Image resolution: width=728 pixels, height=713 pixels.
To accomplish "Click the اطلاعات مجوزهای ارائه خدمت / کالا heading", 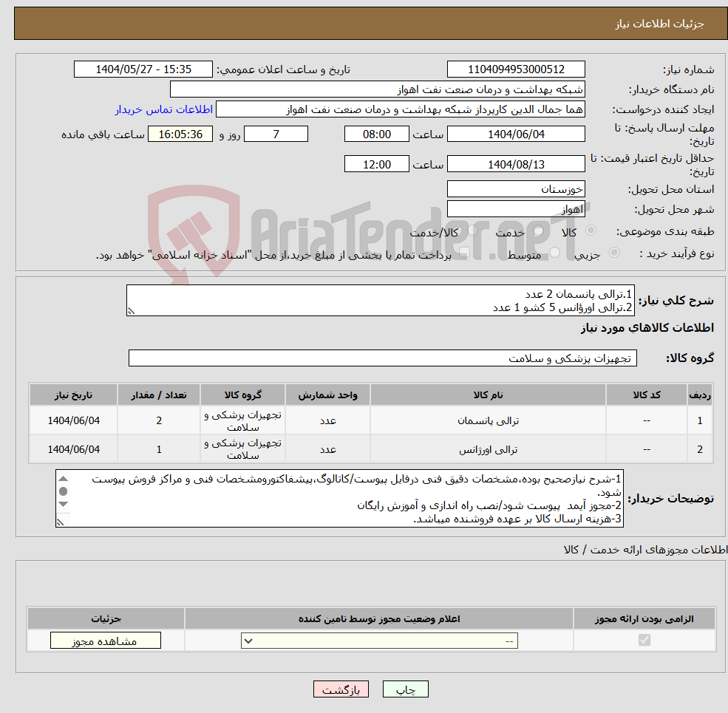I will pyautogui.click(x=645, y=550).
